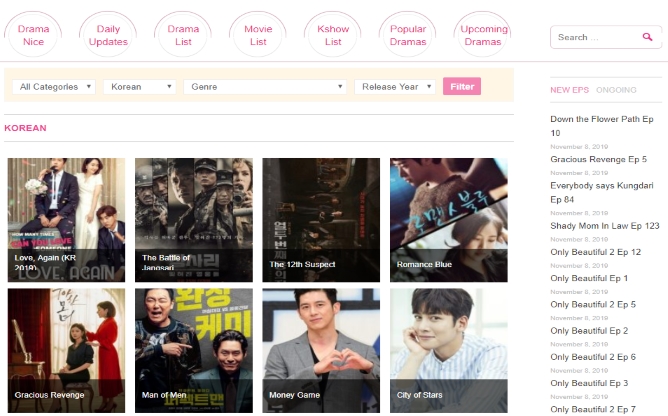Open Down the Flower Path Ep 10
Screen dimensions: 668x416
(602, 126)
